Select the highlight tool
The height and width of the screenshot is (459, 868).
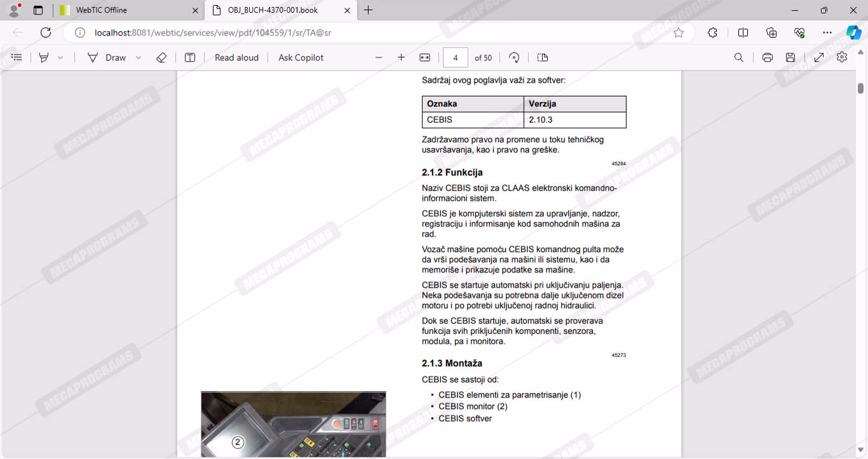pos(44,58)
